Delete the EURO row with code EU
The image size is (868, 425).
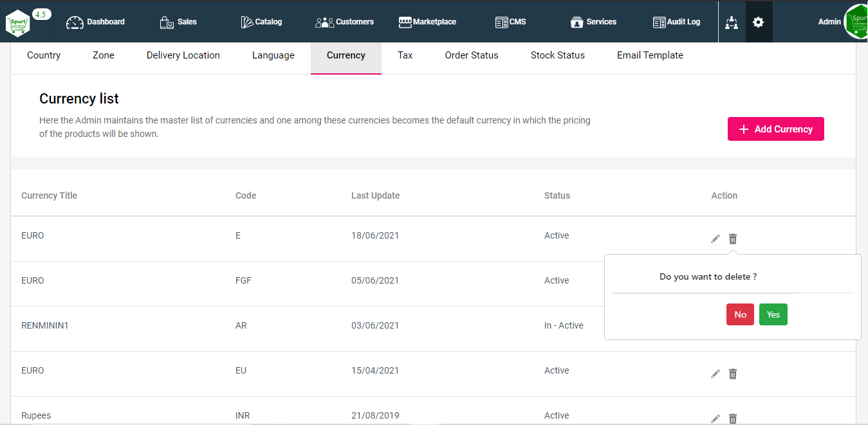(x=733, y=374)
